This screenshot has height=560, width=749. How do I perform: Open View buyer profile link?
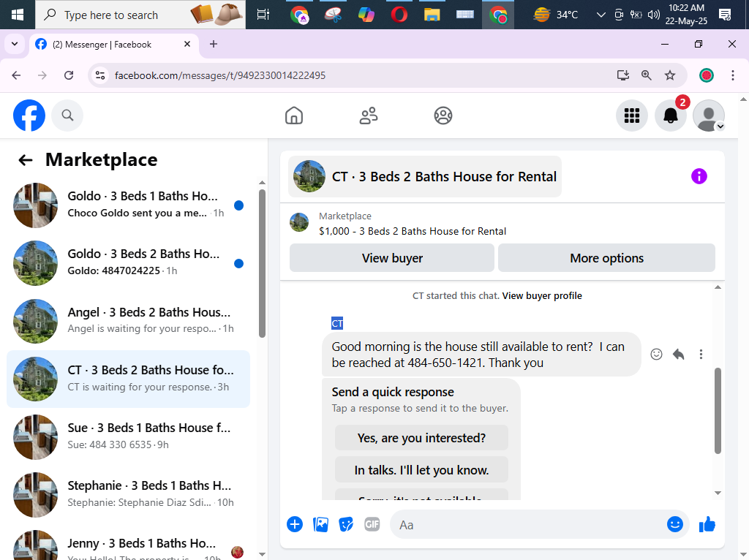tap(542, 295)
